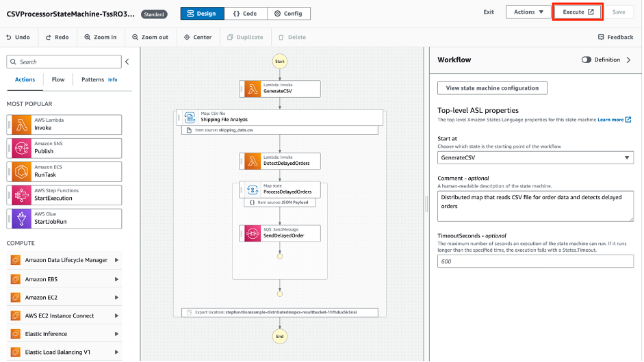The image size is (644, 362).
Task: Select the Flow tab
Action: click(58, 79)
